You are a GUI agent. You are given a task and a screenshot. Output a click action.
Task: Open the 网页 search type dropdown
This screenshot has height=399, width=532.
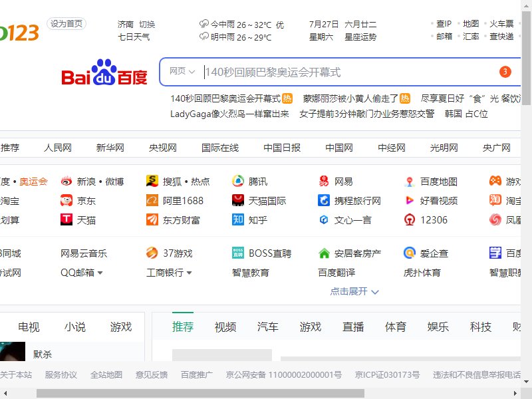click(x=182, y=71)
